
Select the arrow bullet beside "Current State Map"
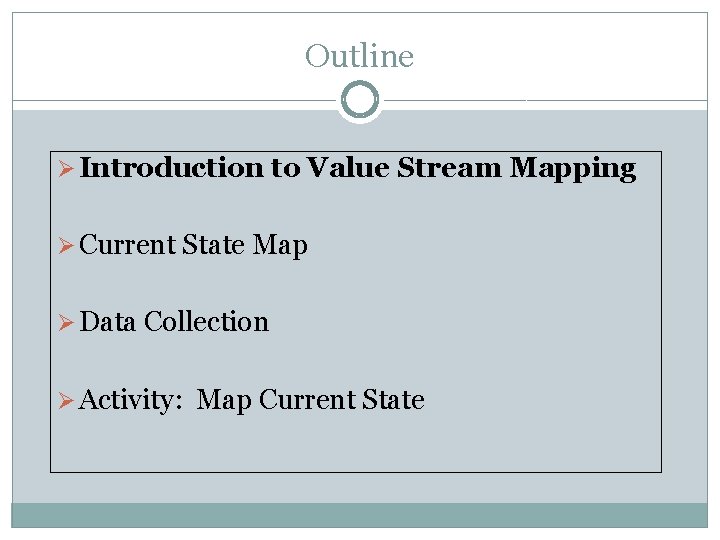pyautogui.click(x=66, y=246)
